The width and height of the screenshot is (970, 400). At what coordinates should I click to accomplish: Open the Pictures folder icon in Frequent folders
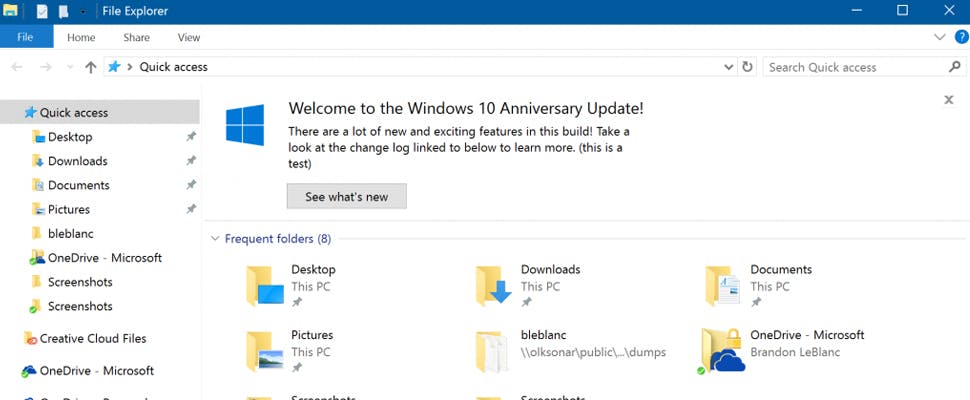point(265,351)
